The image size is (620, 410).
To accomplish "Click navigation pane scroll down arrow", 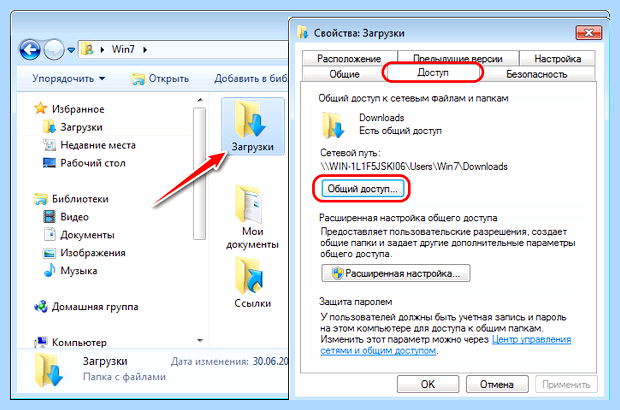I will pos(200,340).
